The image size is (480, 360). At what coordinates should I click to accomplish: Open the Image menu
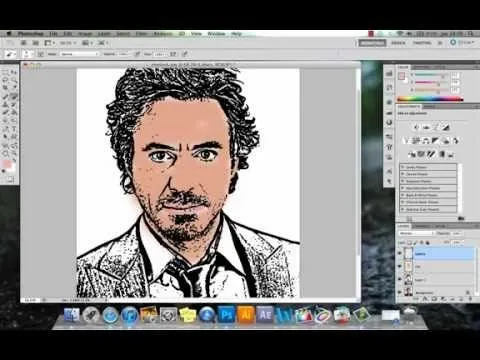[85, 34]
